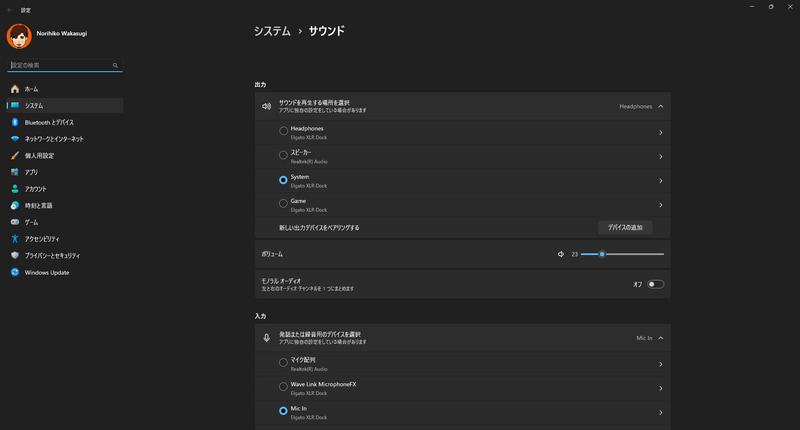Select Game output radio button
The height and width of the screenshot is (430, 800).
[283, 204]
